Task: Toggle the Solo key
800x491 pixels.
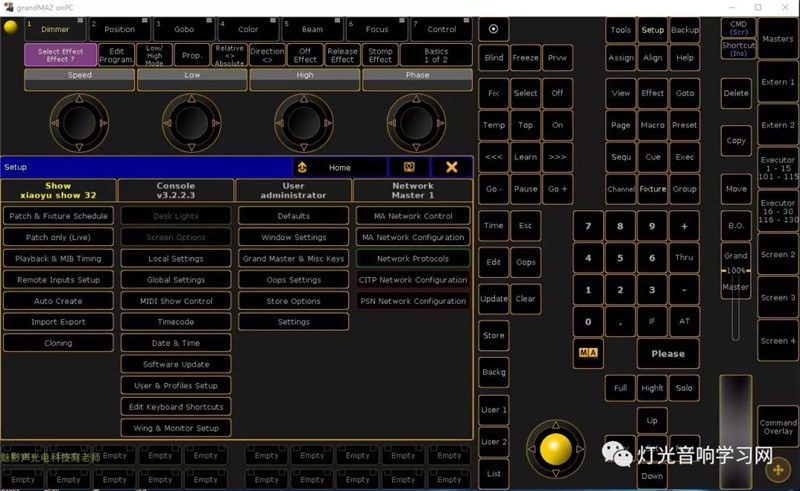Action: pyautogui.click(x=684, y=388)
